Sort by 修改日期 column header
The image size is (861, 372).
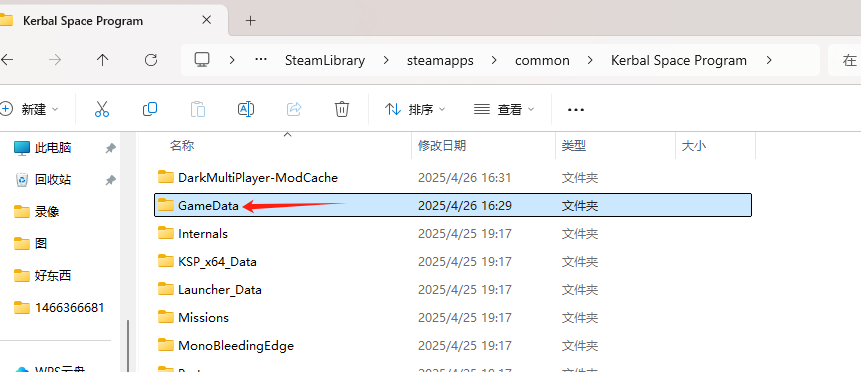442,146
